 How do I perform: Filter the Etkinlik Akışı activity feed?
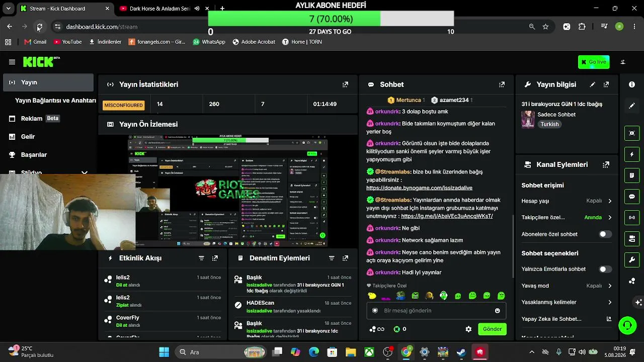pos(201,258)
